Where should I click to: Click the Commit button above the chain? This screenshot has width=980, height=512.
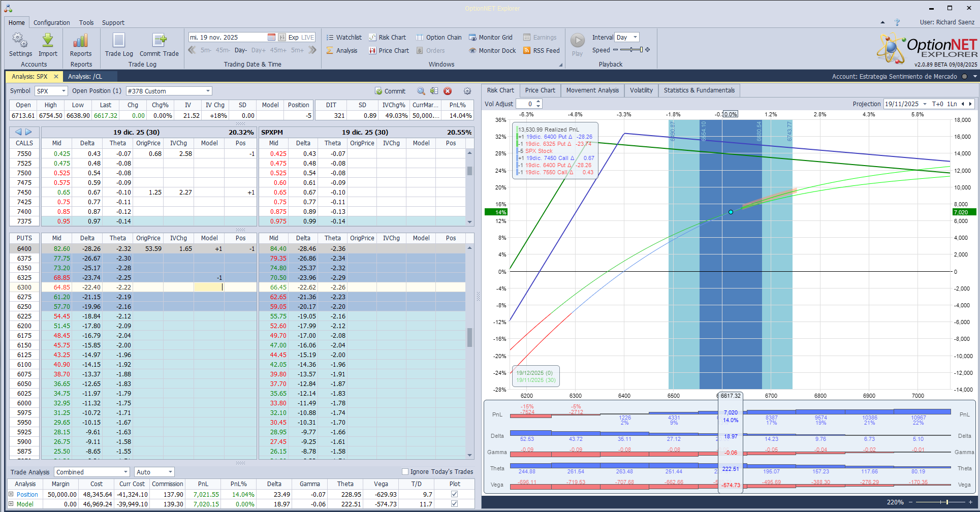coord(390,91)
